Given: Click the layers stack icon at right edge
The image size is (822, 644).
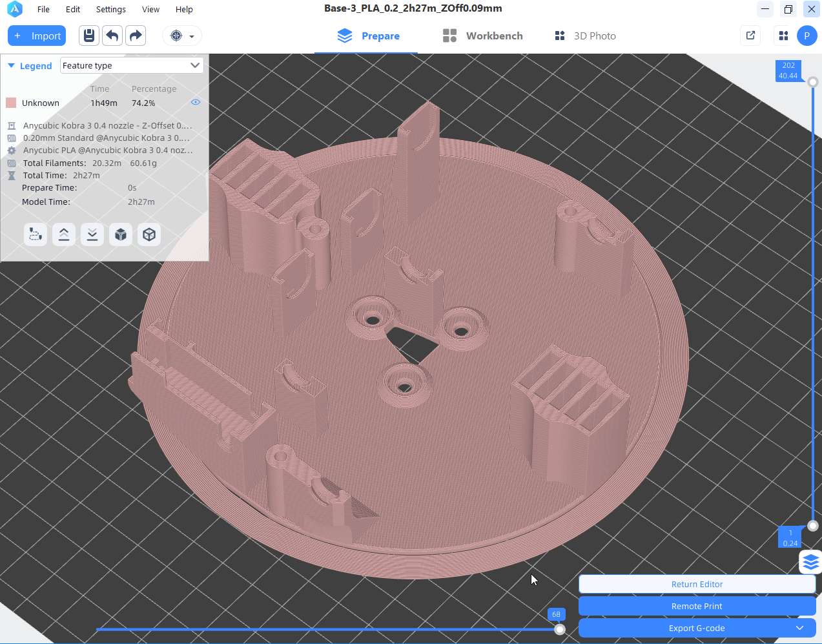Looking at the screenshot, I should pyautogui.click(x=810, y=563).
